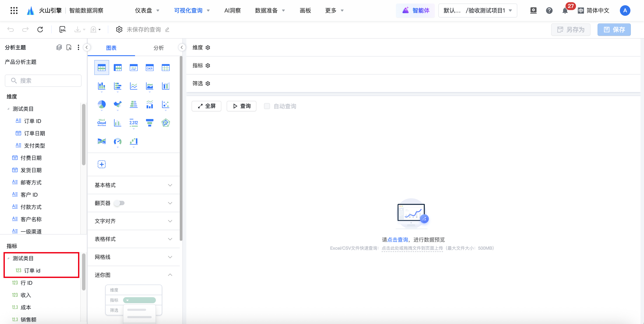Click the 查询 run button
Screen dimensions: 644x324
[242, 106]
